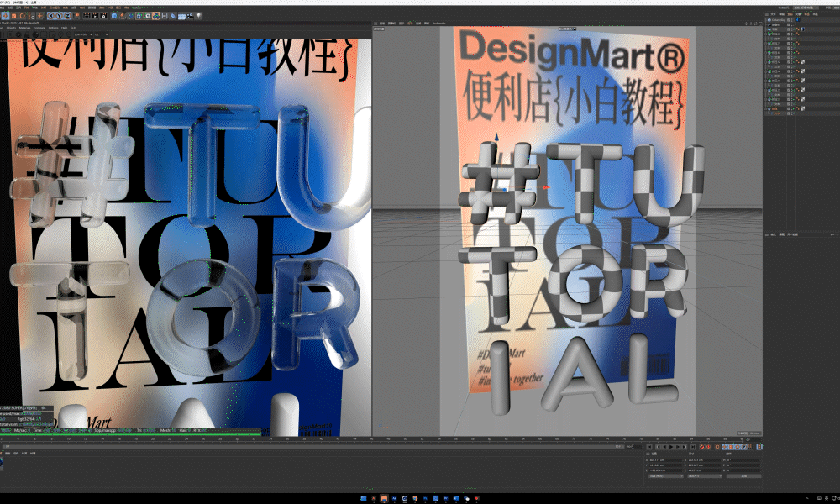Toggle Rotation keyframe recording

[738, 447]
